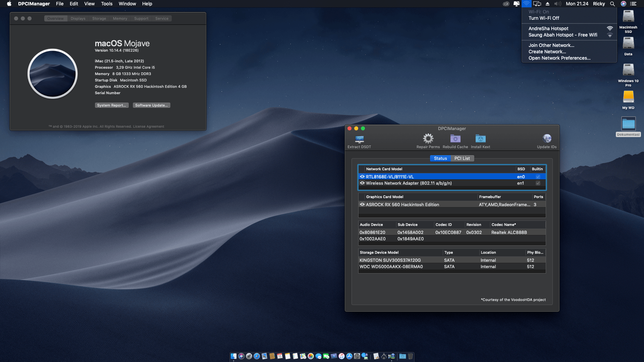Select audio device row 0x80861E20

point(452,232)
